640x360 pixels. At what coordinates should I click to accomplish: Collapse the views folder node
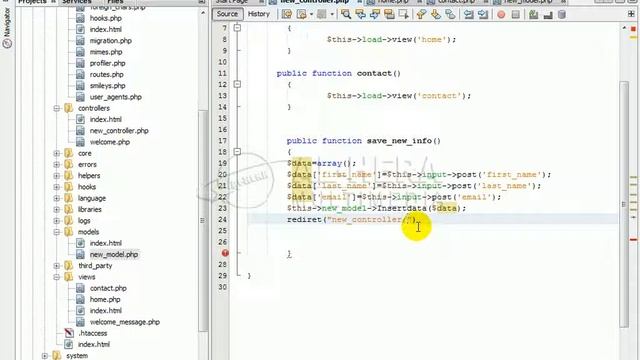57,277
